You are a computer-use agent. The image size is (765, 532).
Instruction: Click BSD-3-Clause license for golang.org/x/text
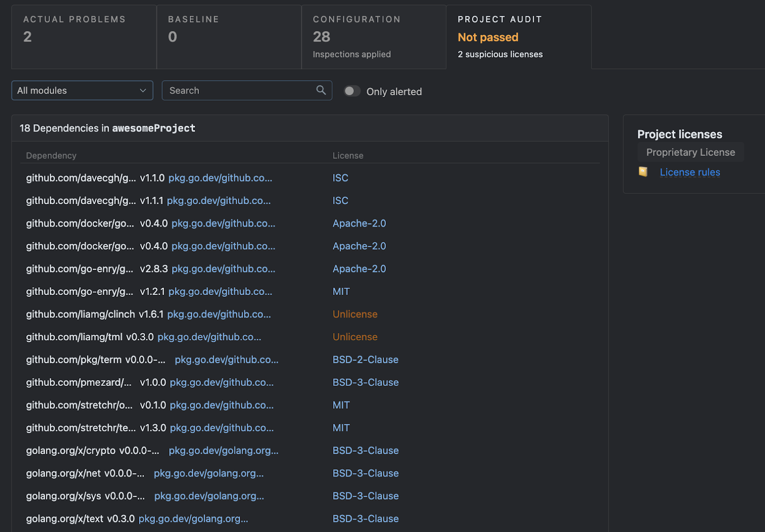click(366, 519)
